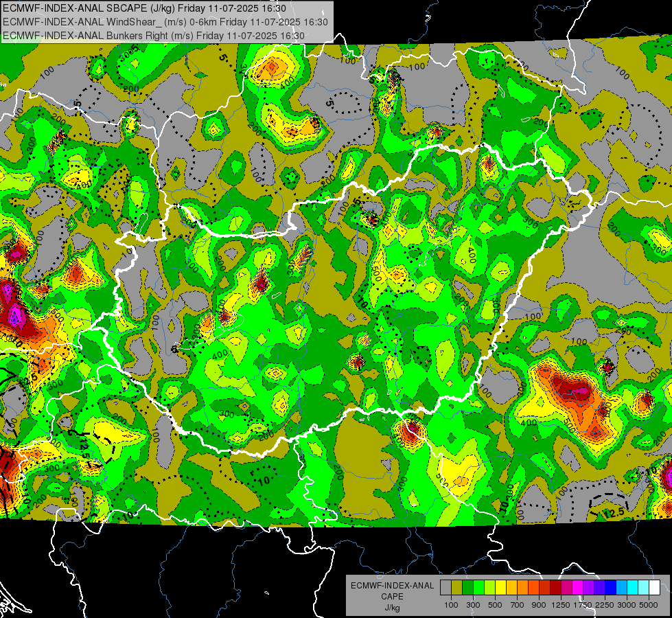
Task: Click the WindShear 0-6km header line
Action: tap(165, 22)
